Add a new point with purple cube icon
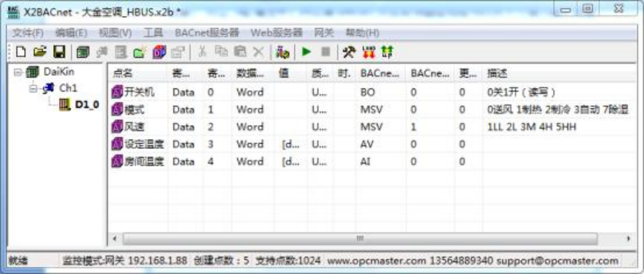The image size is (644, 274). [159, 52]
